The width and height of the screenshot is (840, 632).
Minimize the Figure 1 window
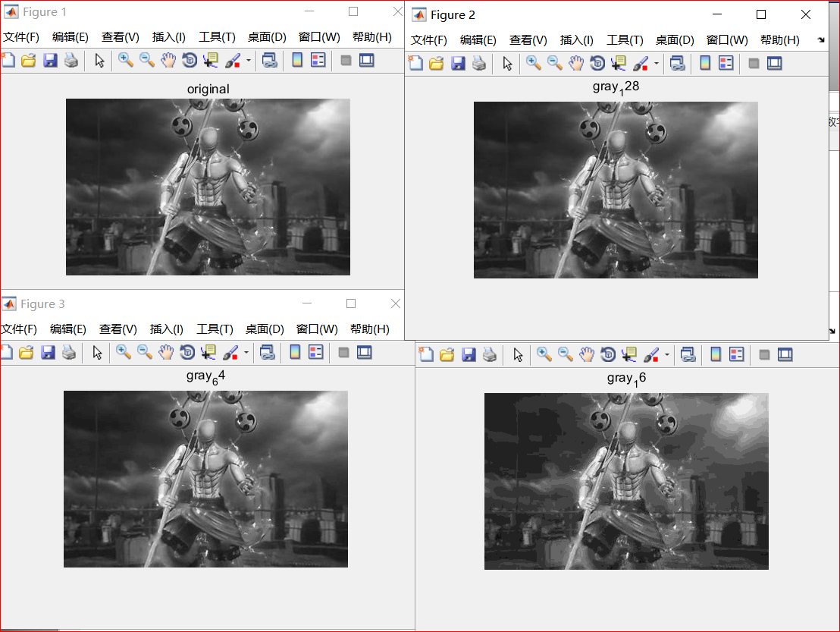pyautogui.click(x=309, y=11)
